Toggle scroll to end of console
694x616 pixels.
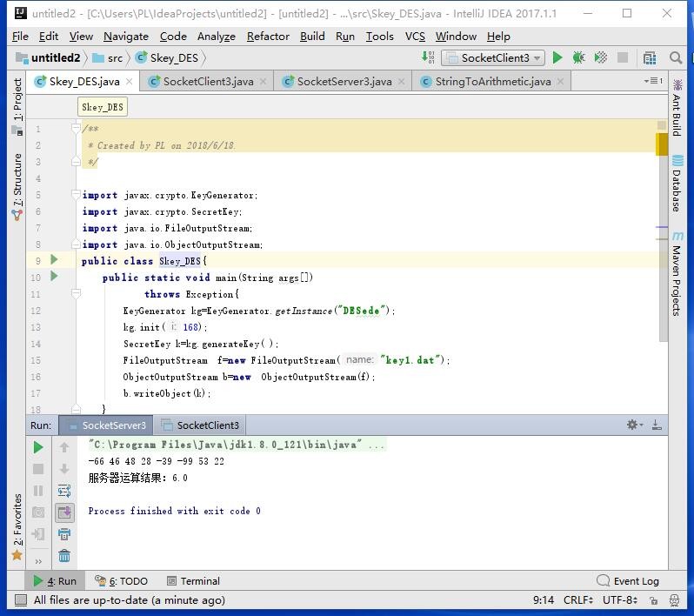pyautogui.click(x=64, y=512)
